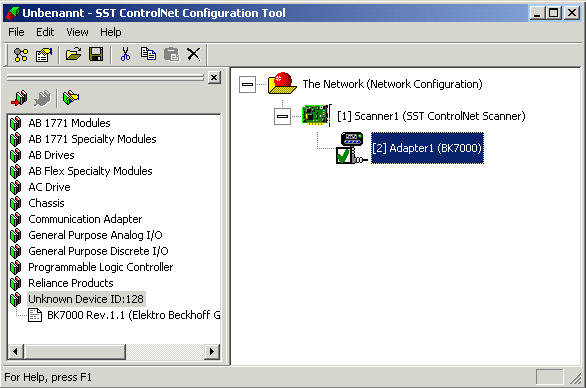Click the red Network Configuration icon
Viewport: 586px width, 388px height.
pos(283,83)
